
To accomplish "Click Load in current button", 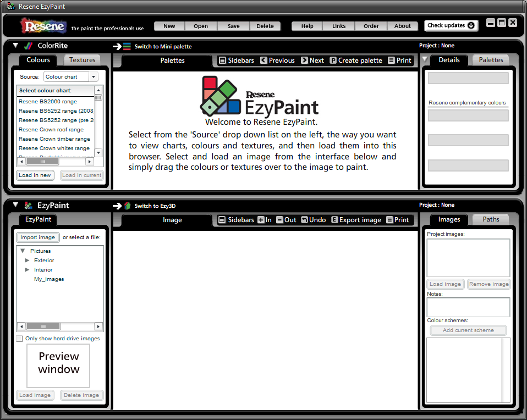I will 81,175.
